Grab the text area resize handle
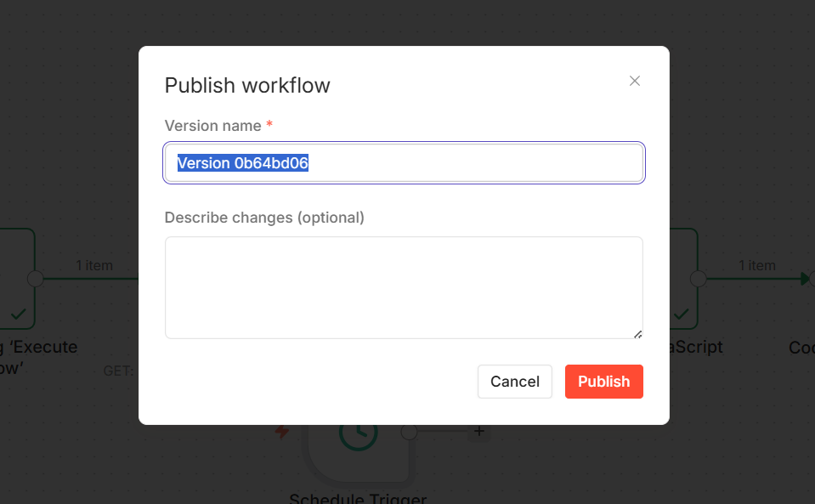Image resolution: width=815 pixels, height=504 pixels. (637, 333)
